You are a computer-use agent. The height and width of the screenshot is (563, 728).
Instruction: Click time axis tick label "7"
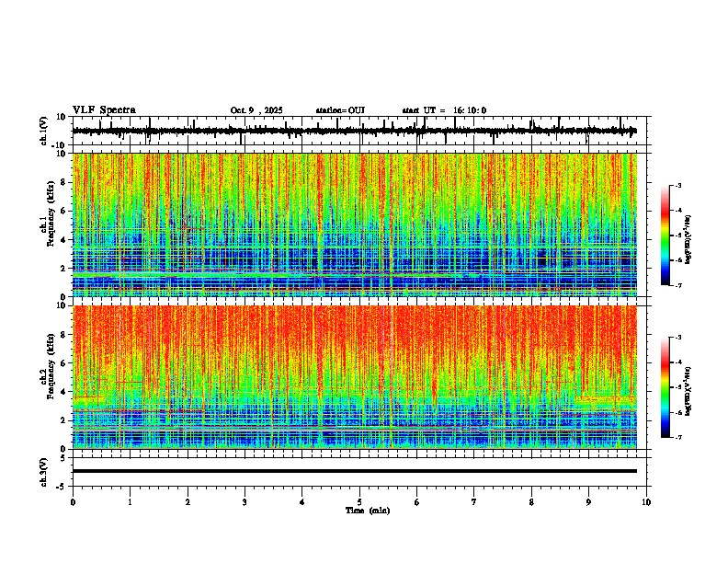(x=474, y=502)
